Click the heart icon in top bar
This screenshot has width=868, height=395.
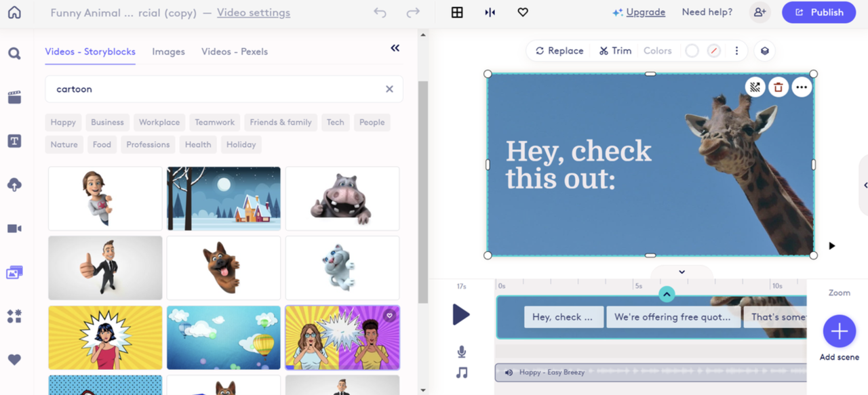(x=523, y=12)
